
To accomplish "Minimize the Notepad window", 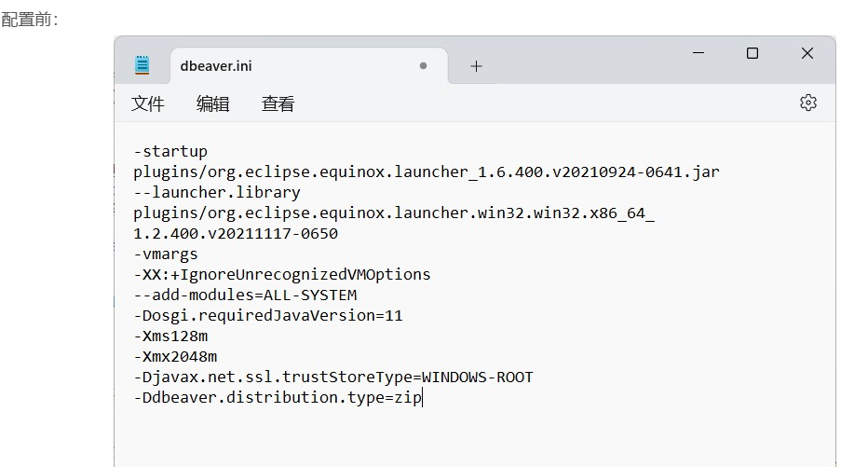I will [x=698, y=54].
